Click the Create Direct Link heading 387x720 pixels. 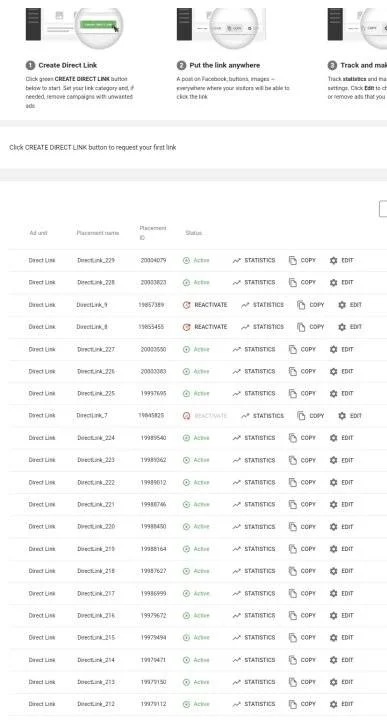coord(67,66)
